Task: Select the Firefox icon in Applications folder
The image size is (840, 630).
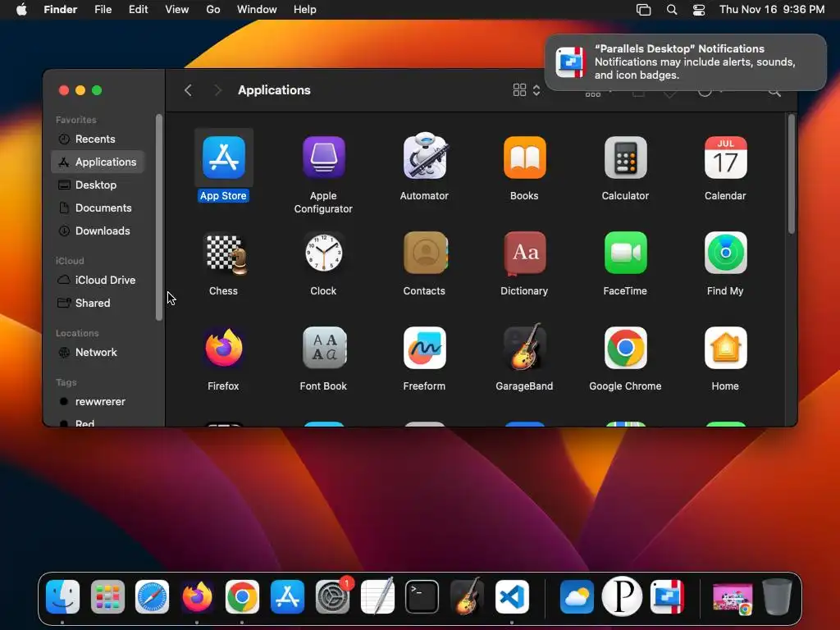Action: coord(224,348)
